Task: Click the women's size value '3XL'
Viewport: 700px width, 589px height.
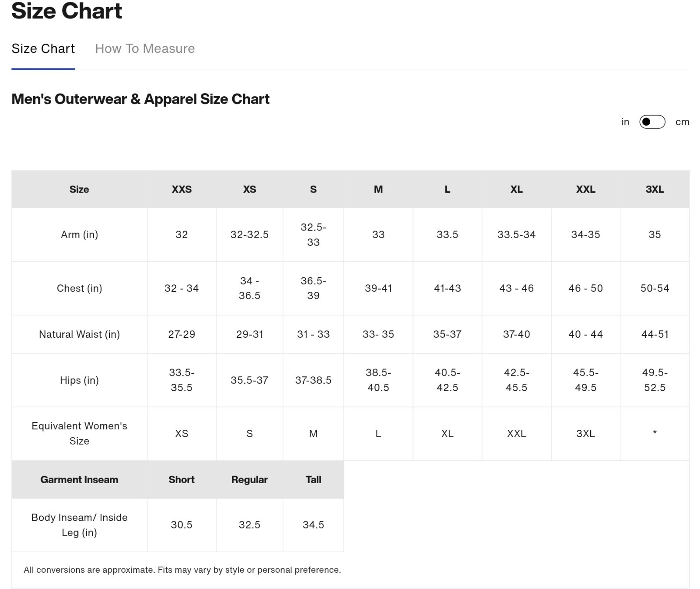Action: (585, 434)
